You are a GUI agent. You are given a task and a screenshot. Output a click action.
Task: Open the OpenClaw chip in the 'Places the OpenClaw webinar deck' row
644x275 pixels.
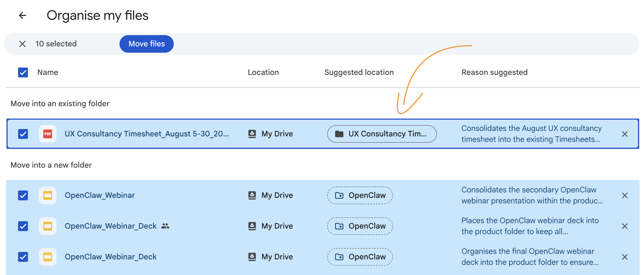[360, 226]
